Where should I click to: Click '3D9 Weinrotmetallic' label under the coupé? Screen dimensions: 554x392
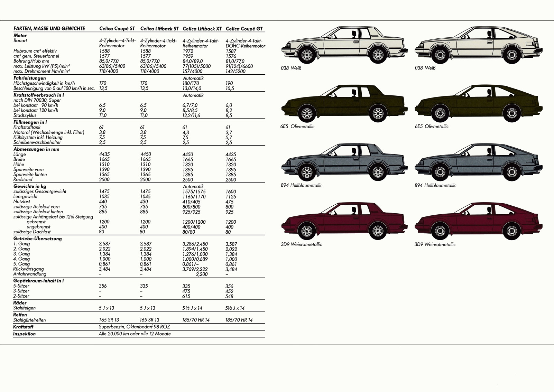click(x=301, y=244)
